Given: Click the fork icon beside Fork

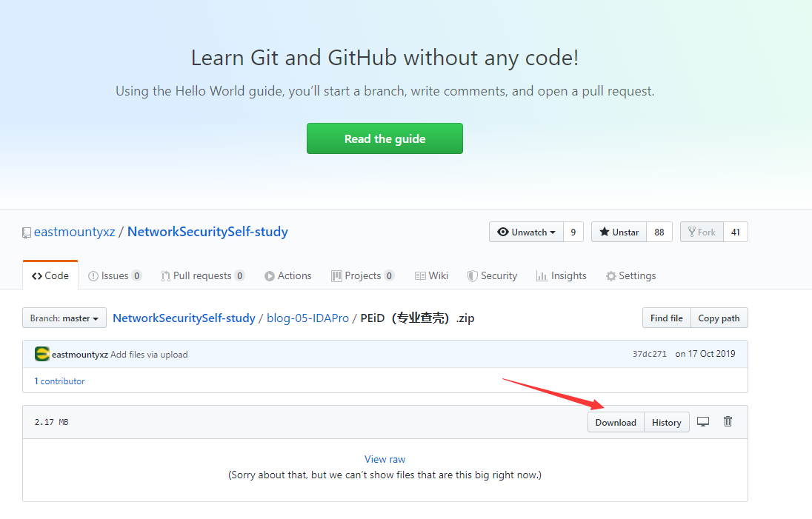Looking at the screenshot, I should 691,232.
